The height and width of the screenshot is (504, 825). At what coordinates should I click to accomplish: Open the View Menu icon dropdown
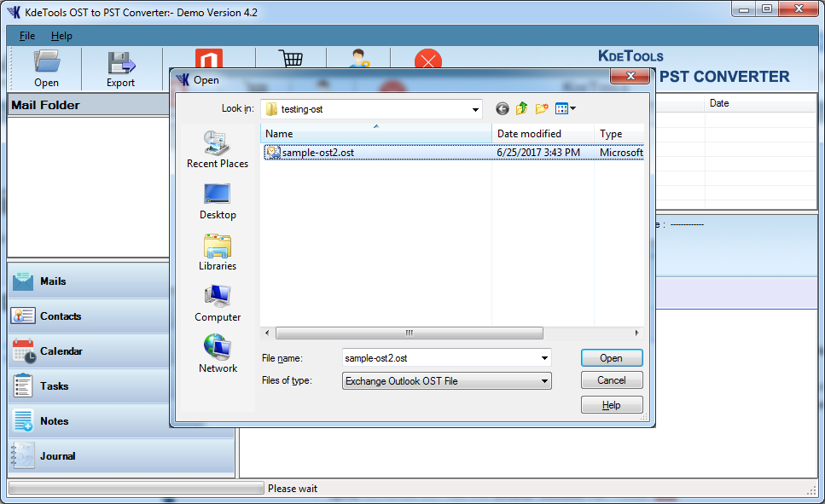(x=566, y=109)
